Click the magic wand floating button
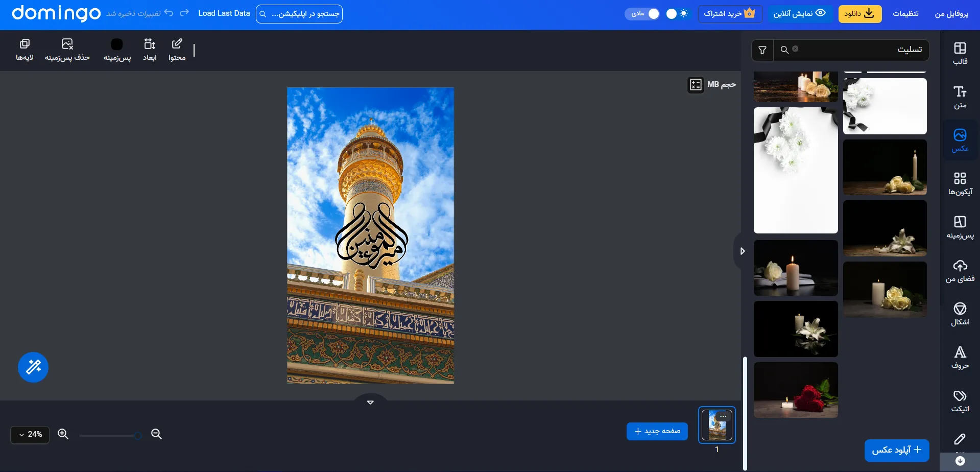Screen dimensions: 980x472 click(33, 367)
